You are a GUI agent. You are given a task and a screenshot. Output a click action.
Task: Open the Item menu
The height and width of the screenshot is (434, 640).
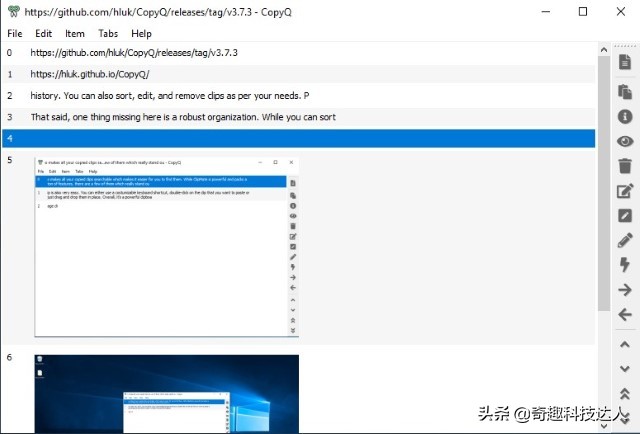[75, 33]
